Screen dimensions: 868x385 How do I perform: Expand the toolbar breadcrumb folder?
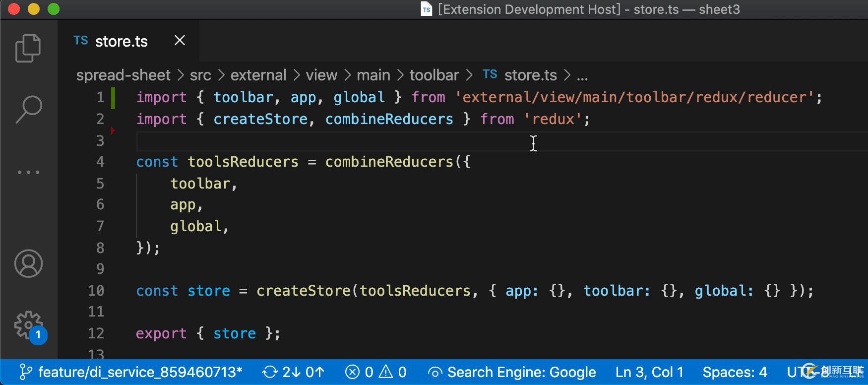[x=434, y=75]
